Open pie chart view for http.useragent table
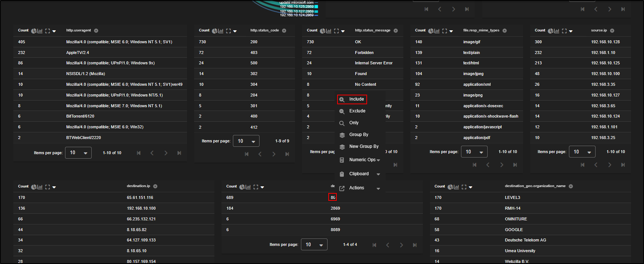Screen dimensions: 644x264 click(x=34, y=31)
